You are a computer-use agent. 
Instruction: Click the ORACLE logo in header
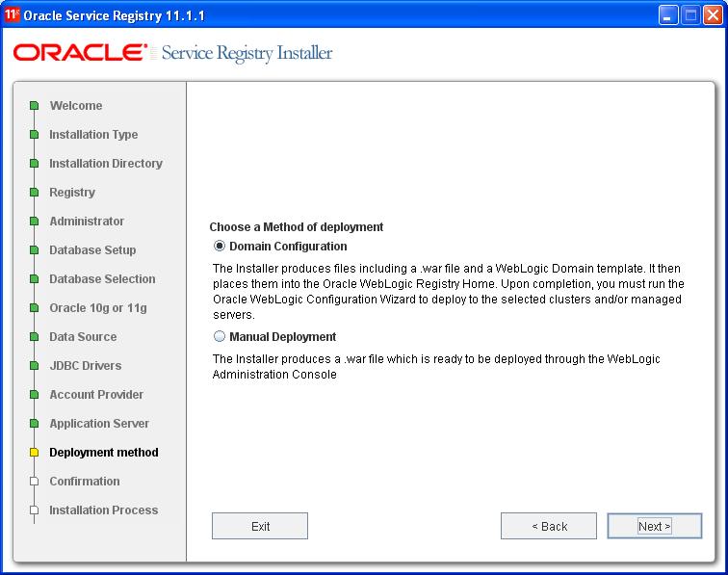coord(80,52)
